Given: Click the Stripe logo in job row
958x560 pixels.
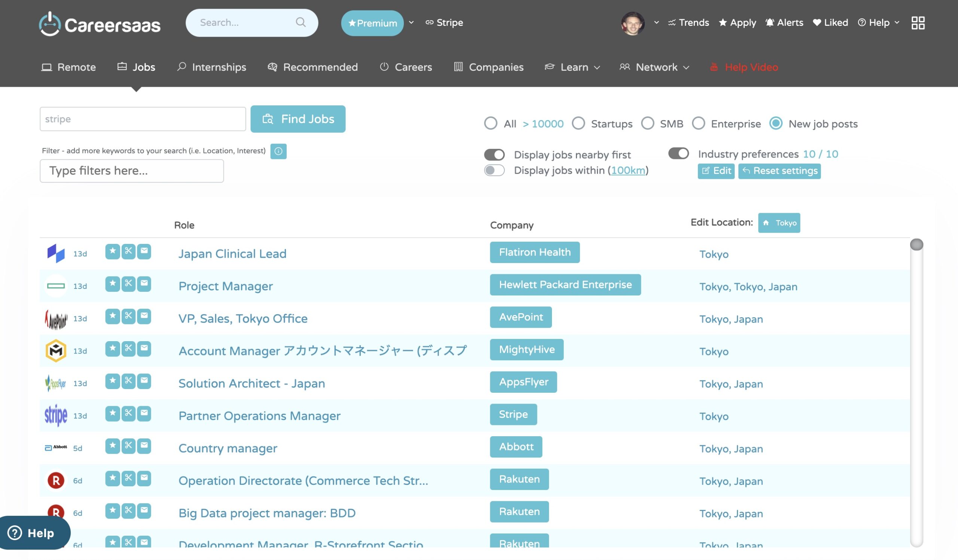Looking at the screenshot, I should coord(56,415).
